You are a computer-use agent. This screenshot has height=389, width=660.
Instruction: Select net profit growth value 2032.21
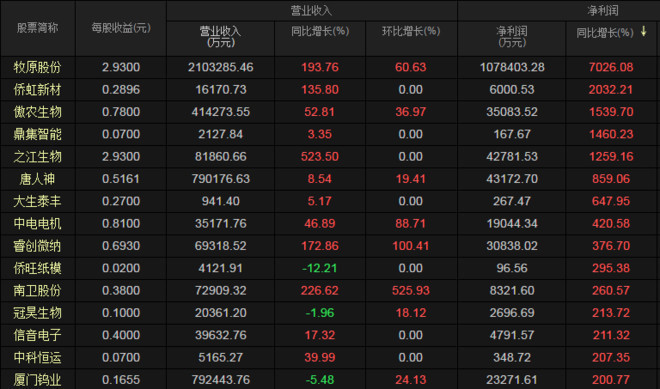point(611,90)
